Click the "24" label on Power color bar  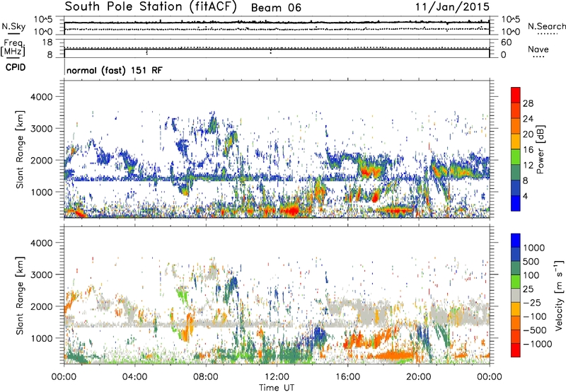528,119
